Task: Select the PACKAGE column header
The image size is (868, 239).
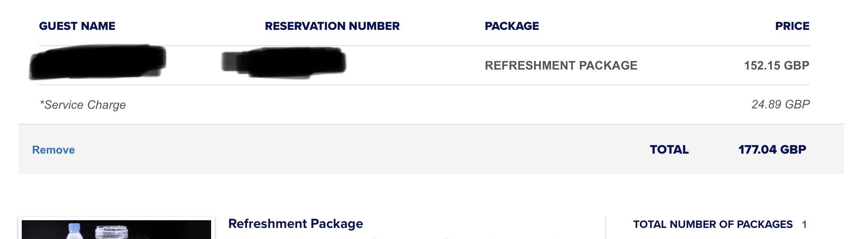Action: pos(512,26)
